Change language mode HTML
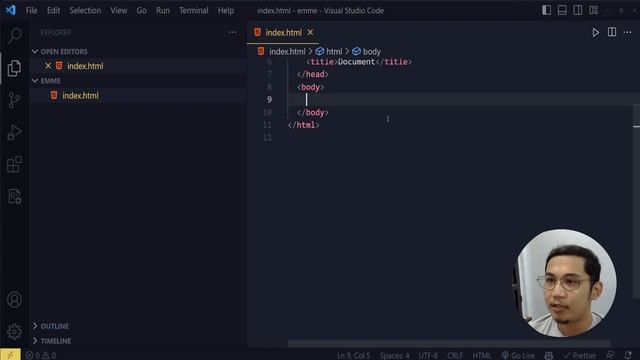The image size is (640, 360). 482,356
